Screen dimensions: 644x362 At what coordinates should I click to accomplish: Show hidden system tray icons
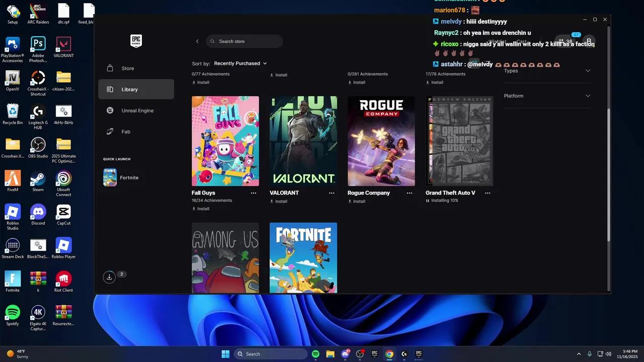pyautogui.click(x=579, y=354)
